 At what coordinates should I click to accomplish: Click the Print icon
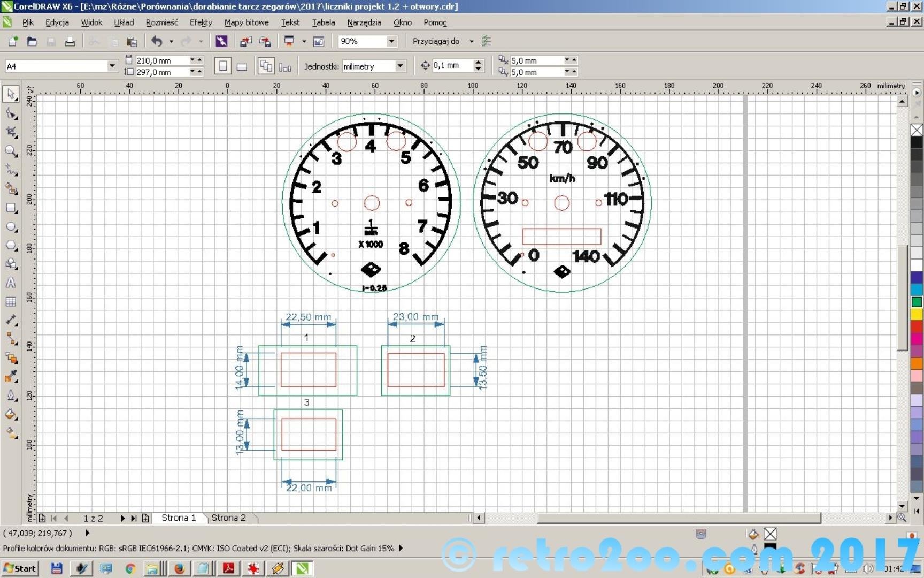(x=70, y=42)
